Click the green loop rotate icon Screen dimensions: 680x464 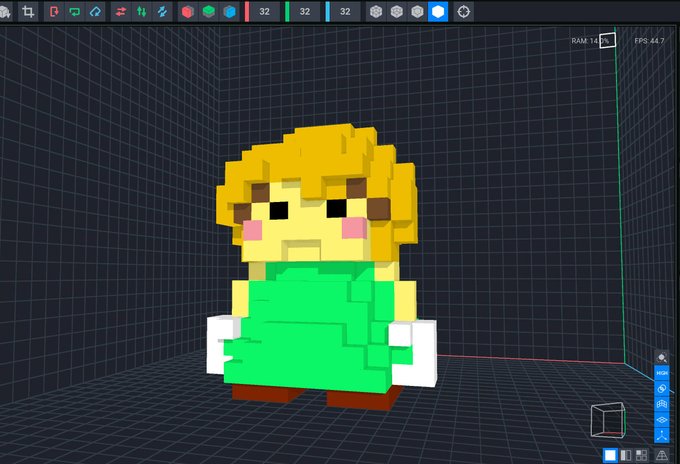[x=75, y=12]
